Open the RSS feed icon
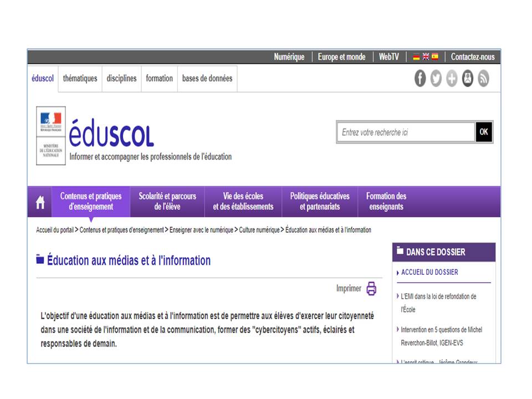This screenshot has height=399, width=532. click(483, 79)
